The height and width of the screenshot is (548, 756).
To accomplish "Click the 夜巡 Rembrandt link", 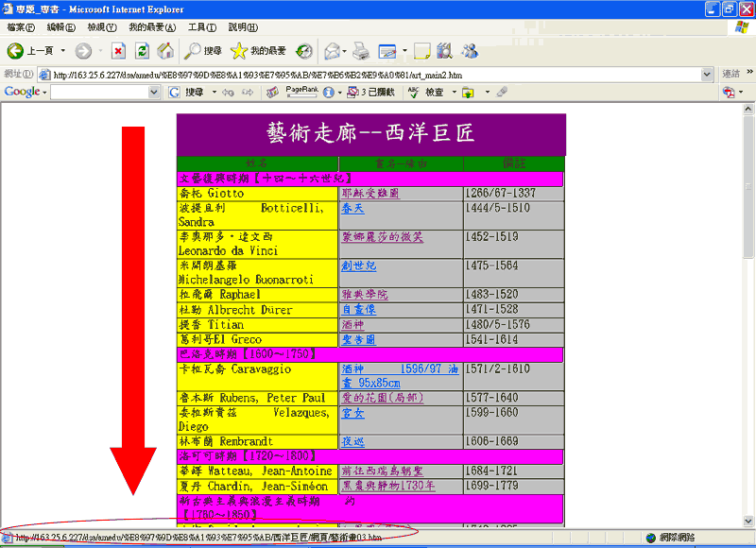I will click(x=352, y=441).
